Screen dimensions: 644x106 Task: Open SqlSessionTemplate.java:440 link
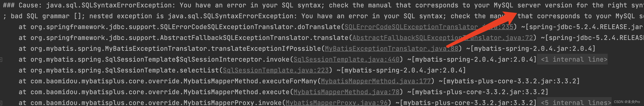[346, 59]
